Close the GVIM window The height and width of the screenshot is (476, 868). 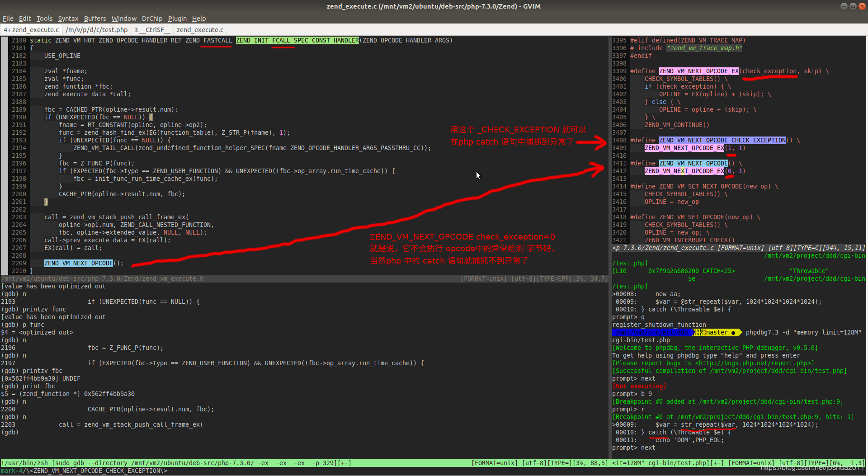click(862, 6)
